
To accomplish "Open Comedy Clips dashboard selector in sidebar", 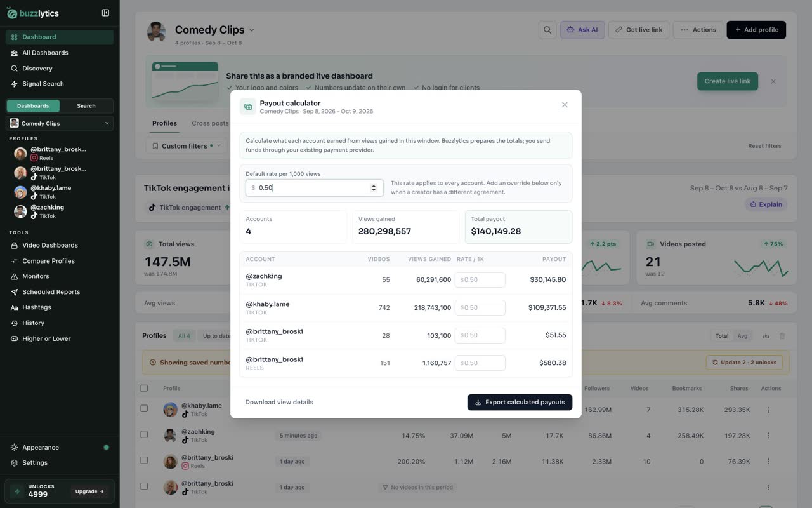I will pos(60,123).
